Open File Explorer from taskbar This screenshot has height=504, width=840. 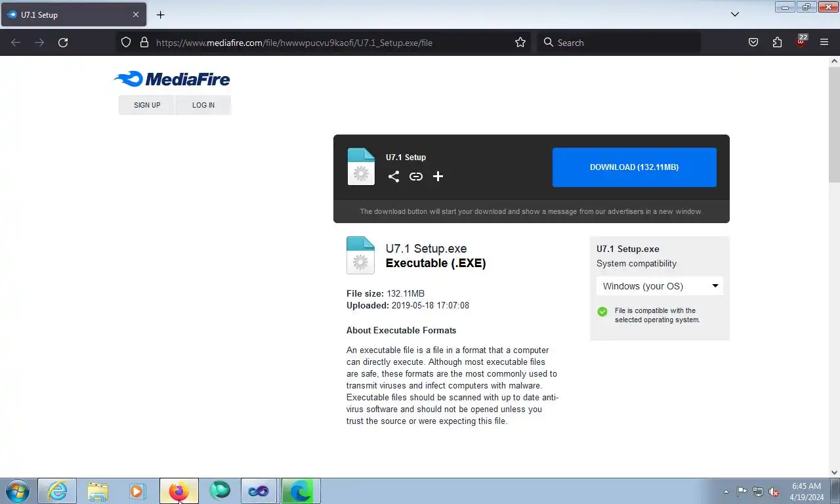tap(98, 491)
